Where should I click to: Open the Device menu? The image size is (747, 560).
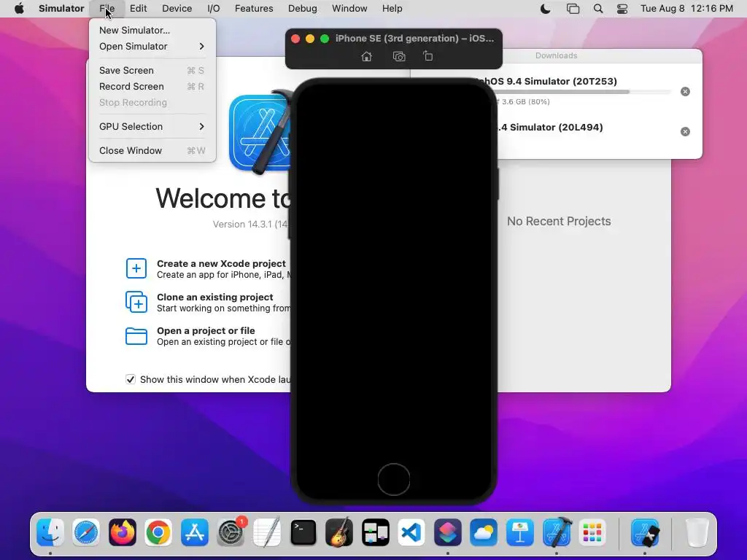click(x=177, y=9)
